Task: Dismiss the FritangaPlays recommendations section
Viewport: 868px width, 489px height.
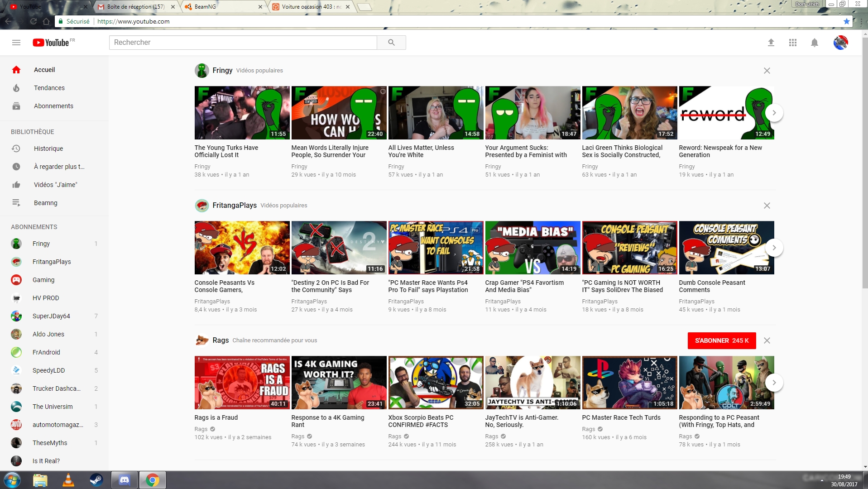Action: [767, 206]
